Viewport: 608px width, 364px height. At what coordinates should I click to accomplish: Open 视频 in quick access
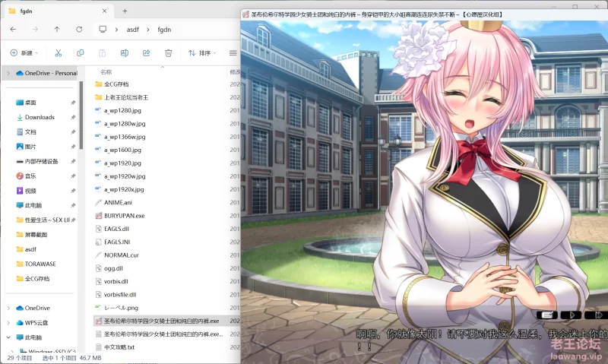(30, 191)
